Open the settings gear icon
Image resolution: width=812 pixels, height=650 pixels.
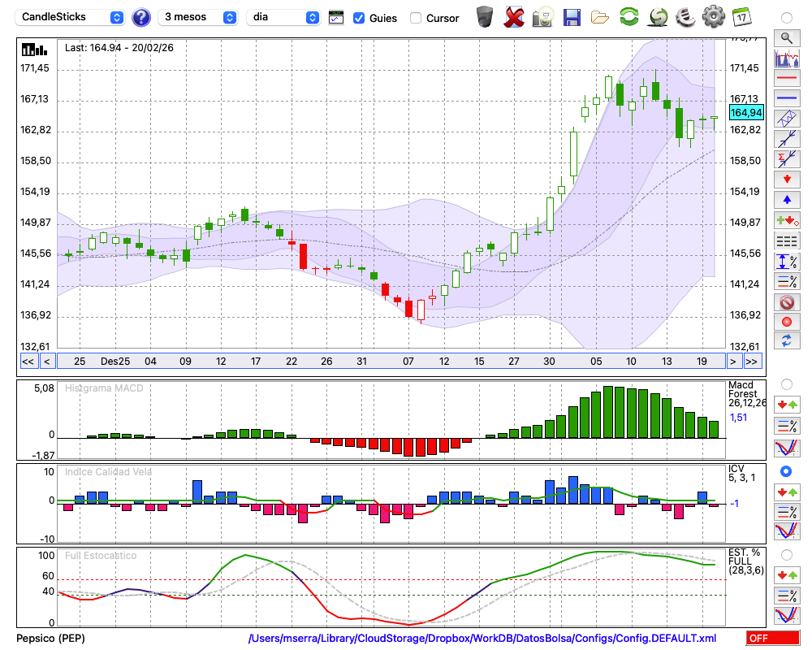pyautogui.click(x=713, y=17)
